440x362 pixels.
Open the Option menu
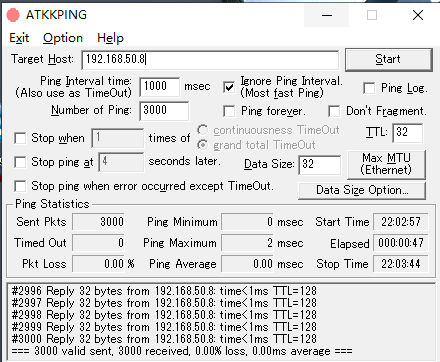(63, 38)
